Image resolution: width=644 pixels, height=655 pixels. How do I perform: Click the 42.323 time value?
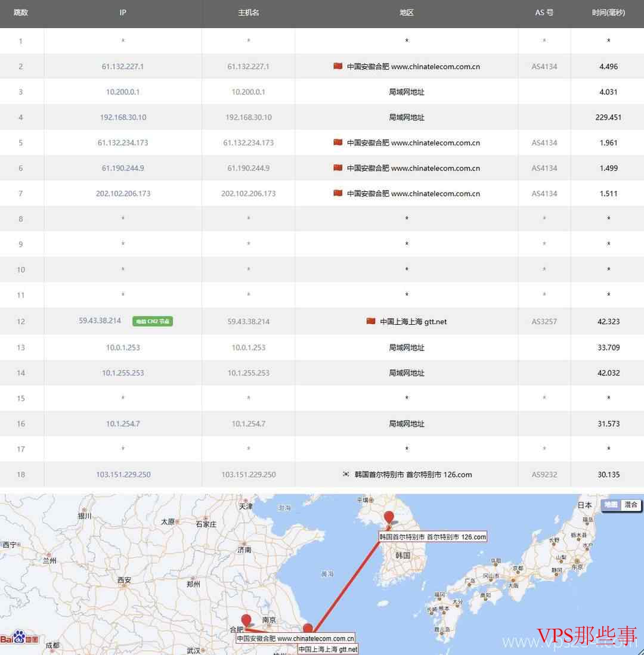pyautogui.click(x=608, y=322)
